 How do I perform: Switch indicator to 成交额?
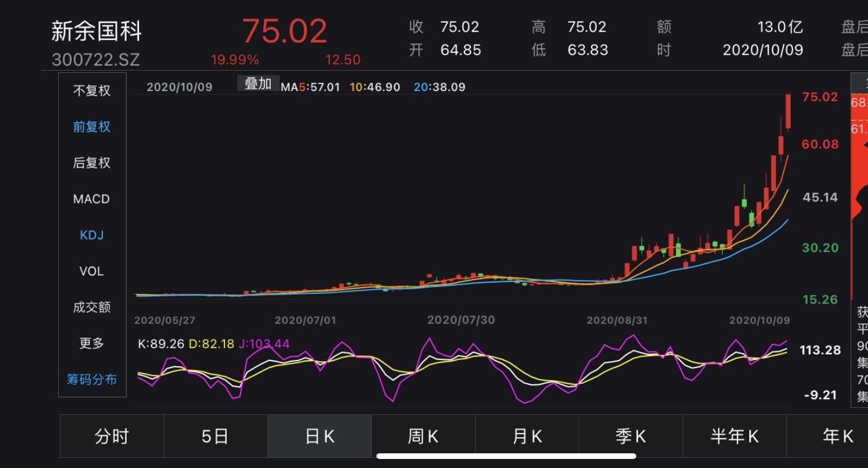[x=92, y=307]
